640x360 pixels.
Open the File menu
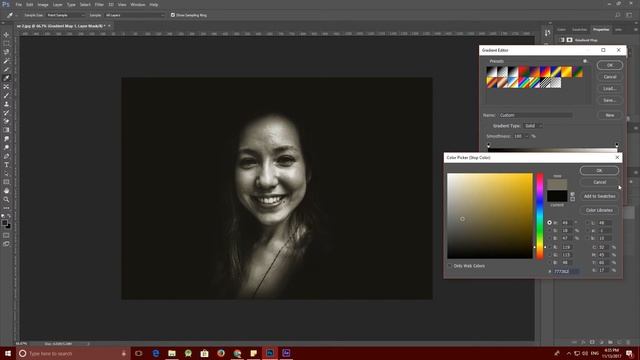tap(18, 4)
